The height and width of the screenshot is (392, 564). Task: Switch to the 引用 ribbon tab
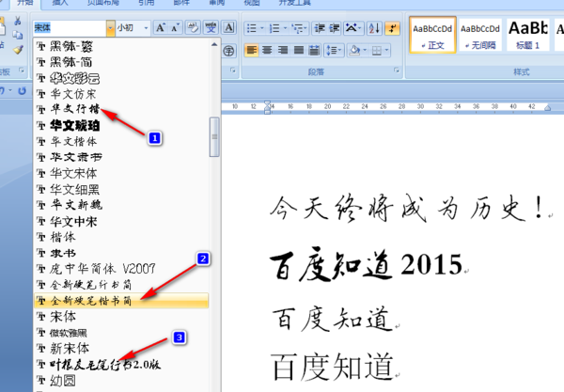(146, 3)
